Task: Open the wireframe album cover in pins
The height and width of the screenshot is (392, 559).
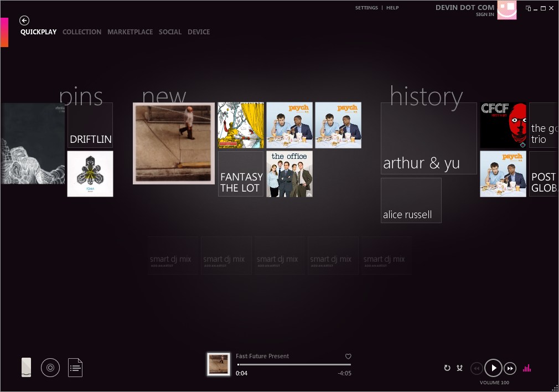Action: tap(33, 144)
